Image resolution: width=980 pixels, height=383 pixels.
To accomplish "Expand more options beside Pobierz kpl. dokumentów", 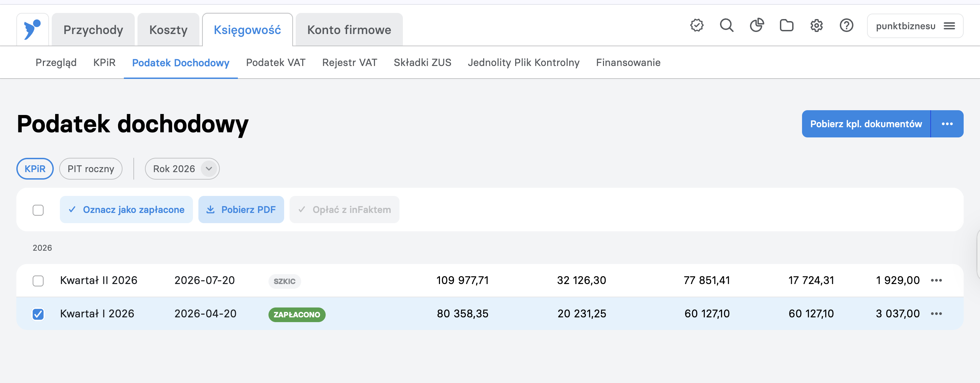I will (x=947, y=123).
